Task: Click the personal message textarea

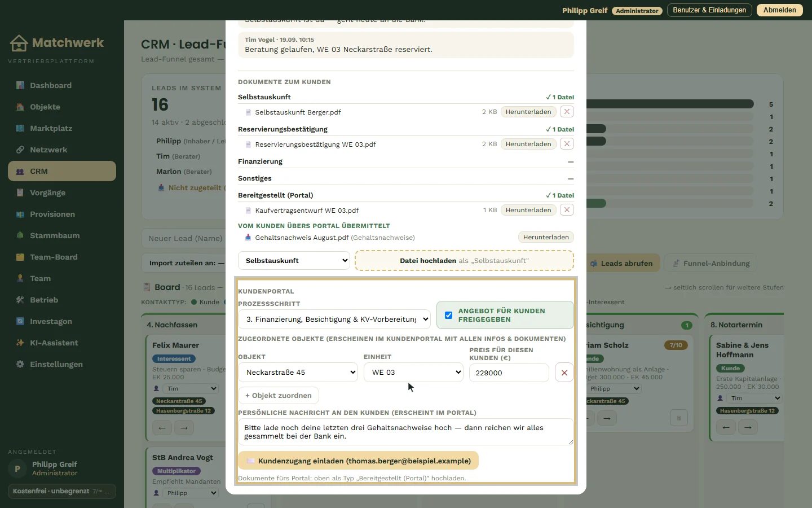Action: click(x=406, y=432)
